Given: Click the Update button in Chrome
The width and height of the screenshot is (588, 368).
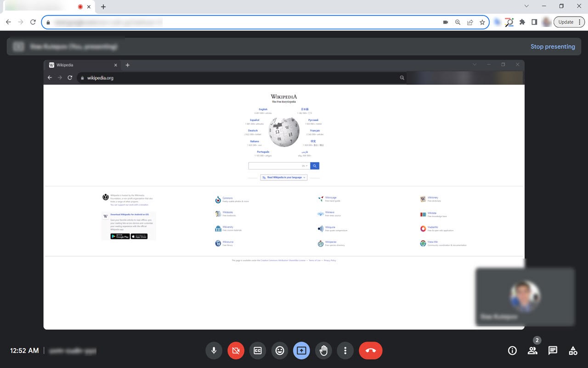Looking at the screenshot, I should point(566,22).
